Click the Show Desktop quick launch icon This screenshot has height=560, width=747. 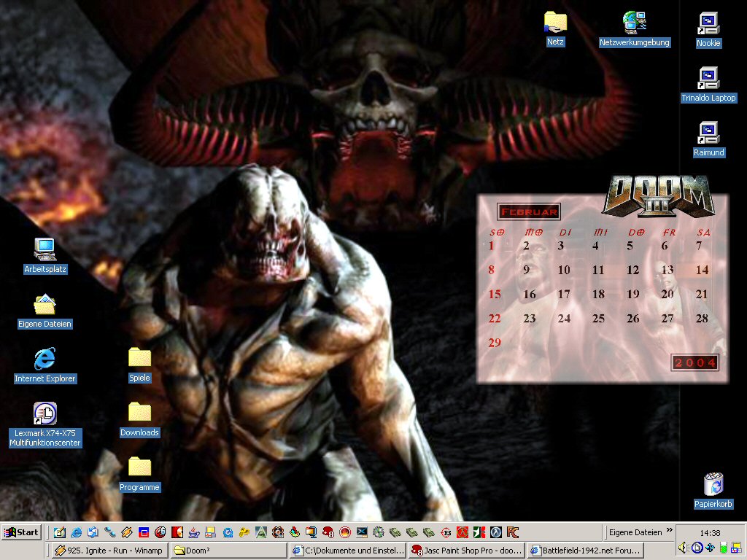[60, 532]
